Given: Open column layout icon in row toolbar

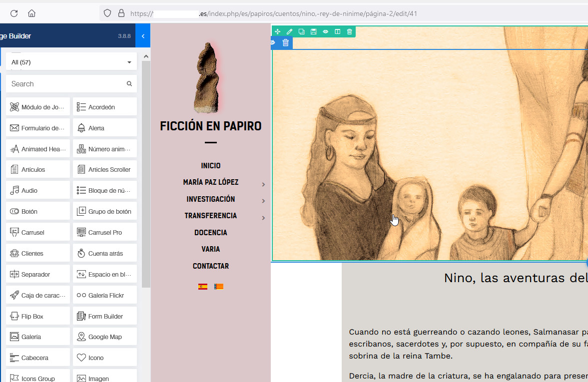Looking at the screenshot, I should click(337, 31).
